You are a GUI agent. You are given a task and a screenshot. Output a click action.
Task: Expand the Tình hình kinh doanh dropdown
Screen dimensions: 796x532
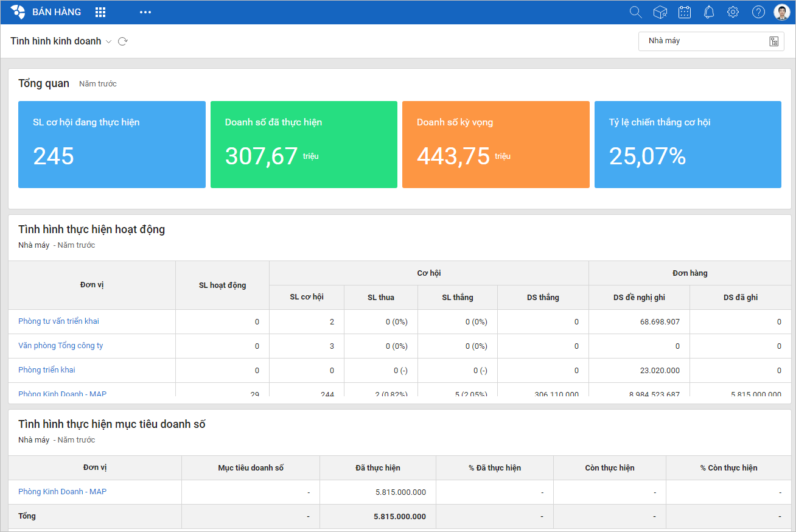109,41
